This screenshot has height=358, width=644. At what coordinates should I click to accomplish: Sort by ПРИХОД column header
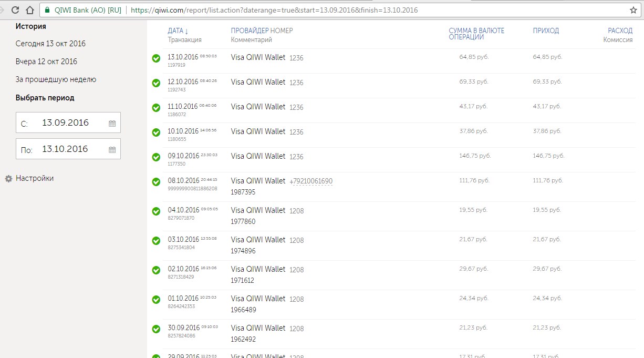point(546,30)
